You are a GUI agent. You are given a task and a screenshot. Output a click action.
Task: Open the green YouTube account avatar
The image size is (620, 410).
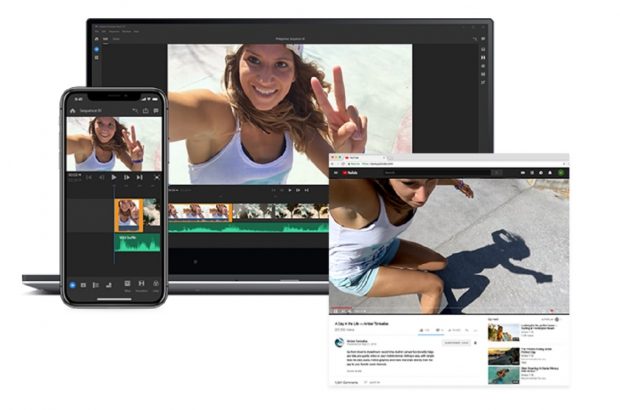click(560, 173)
